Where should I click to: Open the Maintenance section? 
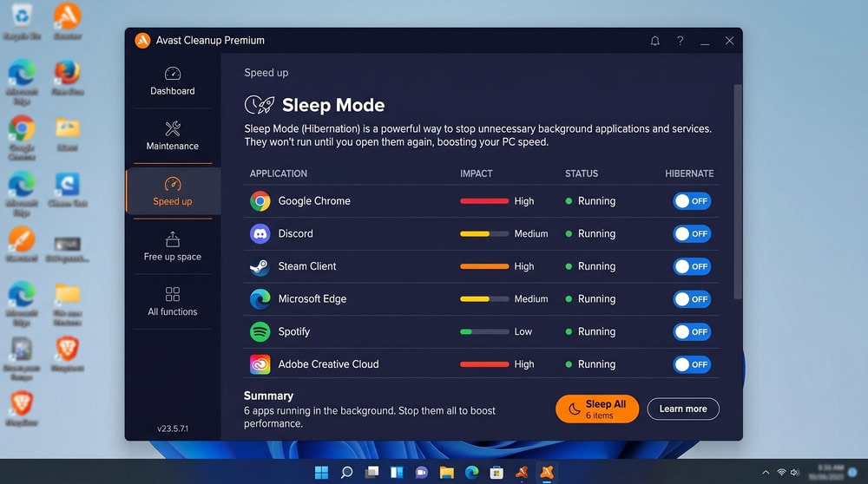tap(172, 136)
